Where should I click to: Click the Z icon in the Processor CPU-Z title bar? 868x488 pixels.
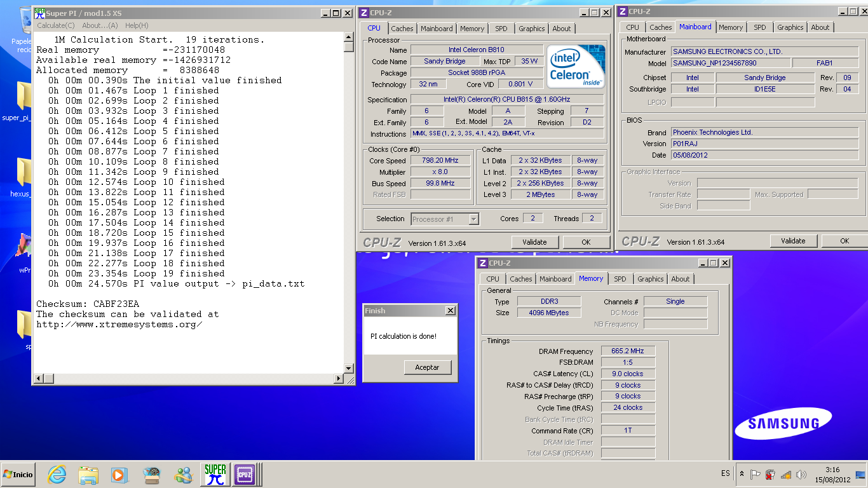363,13
